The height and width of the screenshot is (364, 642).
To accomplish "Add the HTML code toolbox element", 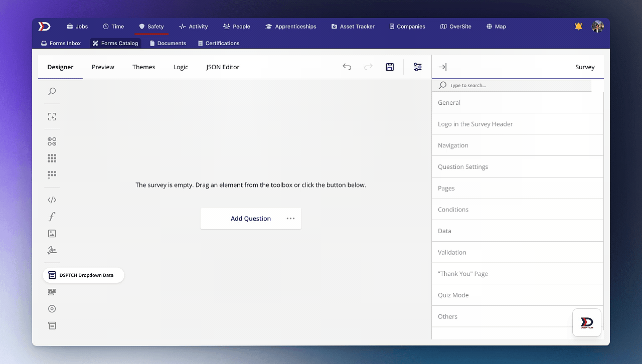I will click(x=52, y=200).
